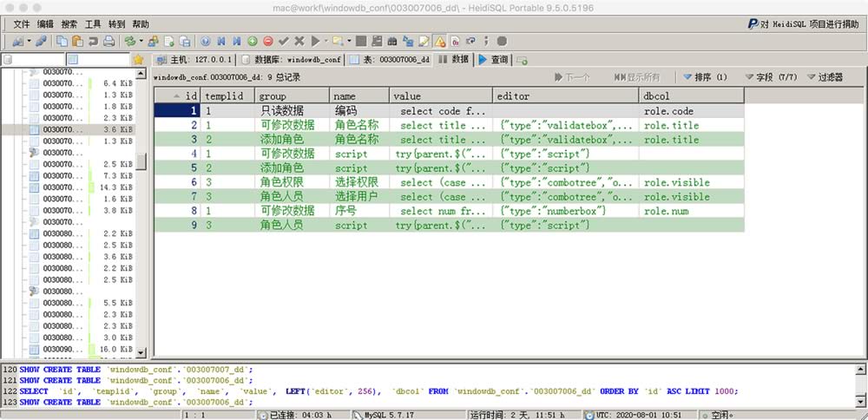Open the 帮助 menu
This screenshot has width=868, height=420.
140,24
